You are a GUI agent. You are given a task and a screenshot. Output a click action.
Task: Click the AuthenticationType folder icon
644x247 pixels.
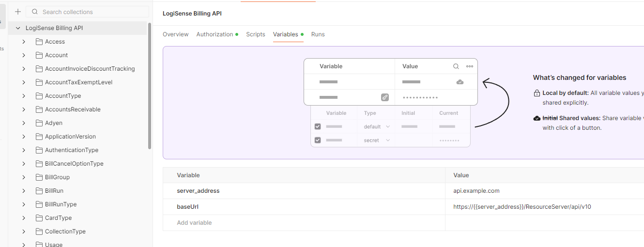click(39, 150)
